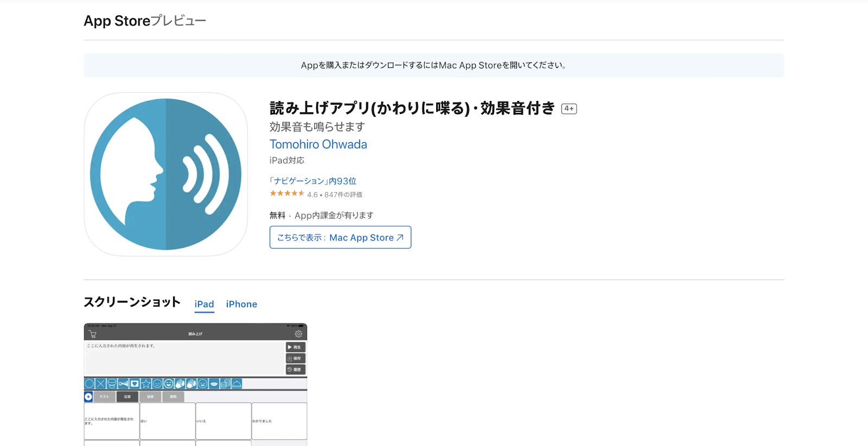Tap the star sound-effect icon
Screen dimensions: 868x446
point(146,384)
